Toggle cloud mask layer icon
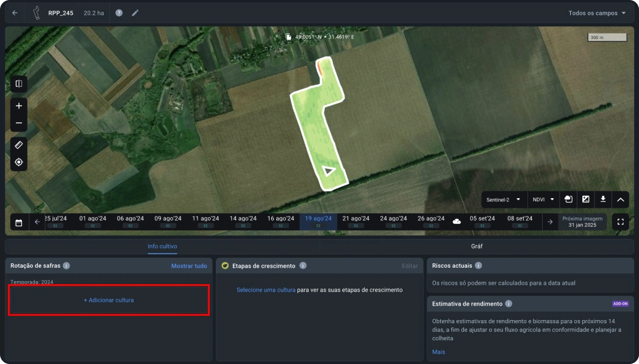The image size is (639, 364). 568,199
